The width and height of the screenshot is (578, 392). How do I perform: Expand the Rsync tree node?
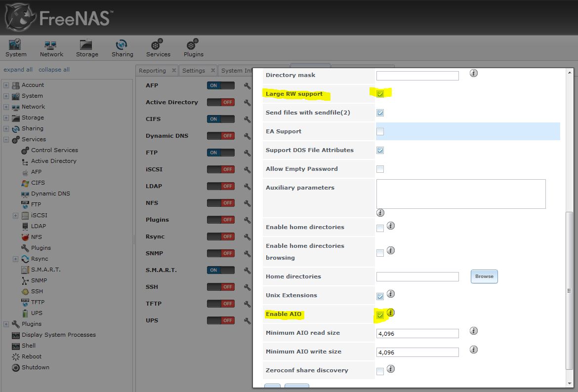pyautogui.click(x=15, y=259)
